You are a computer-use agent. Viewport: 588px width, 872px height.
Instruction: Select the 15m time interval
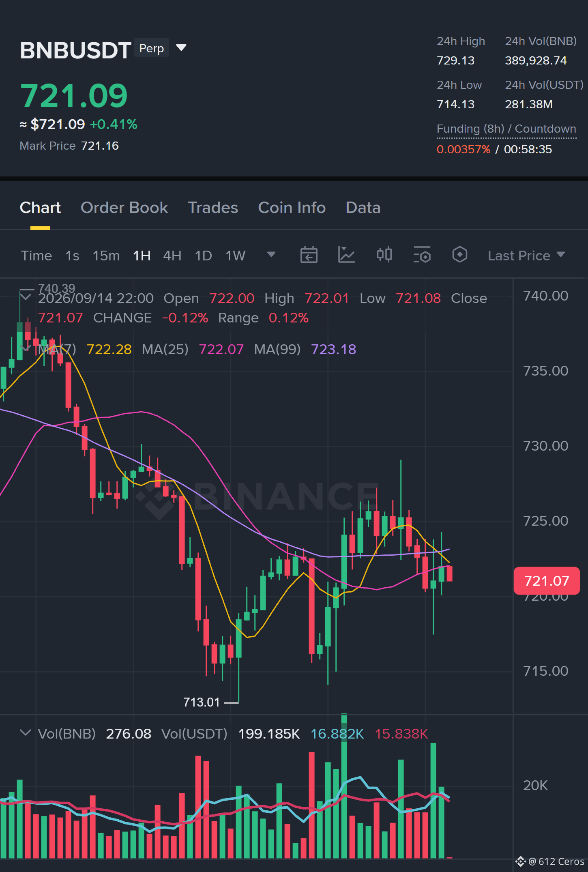[106, 256]
